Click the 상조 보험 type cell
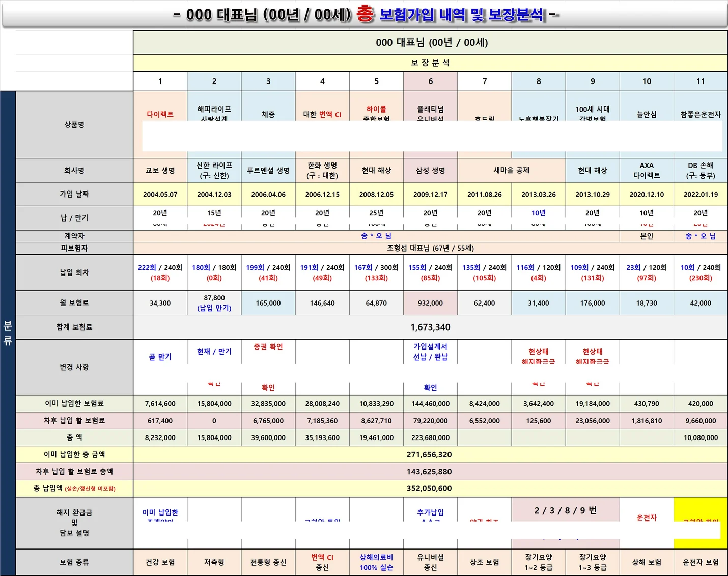Viewport: 728px width, 576px height. (x=485, y=562)
